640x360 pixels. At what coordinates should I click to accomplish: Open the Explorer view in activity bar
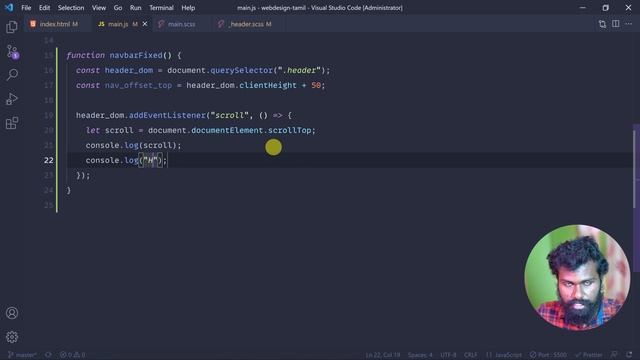point(12,27)
